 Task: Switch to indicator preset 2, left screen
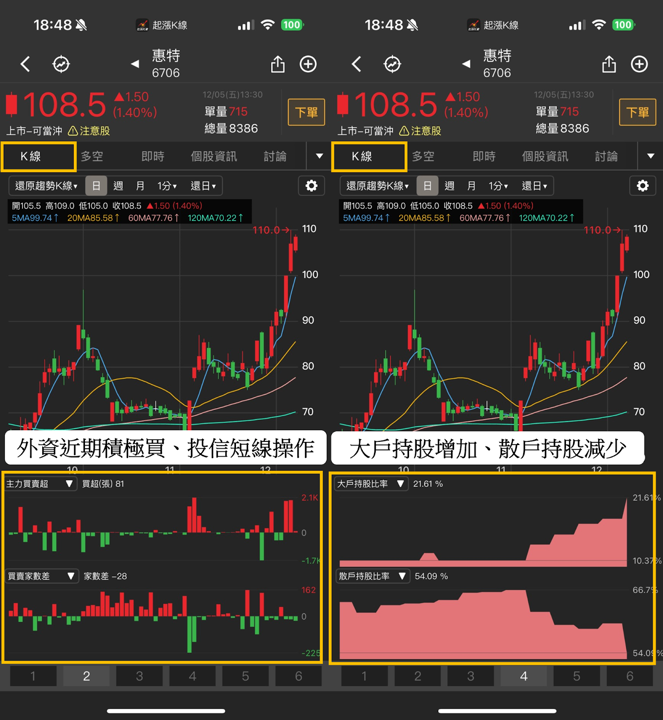[86, 676]
